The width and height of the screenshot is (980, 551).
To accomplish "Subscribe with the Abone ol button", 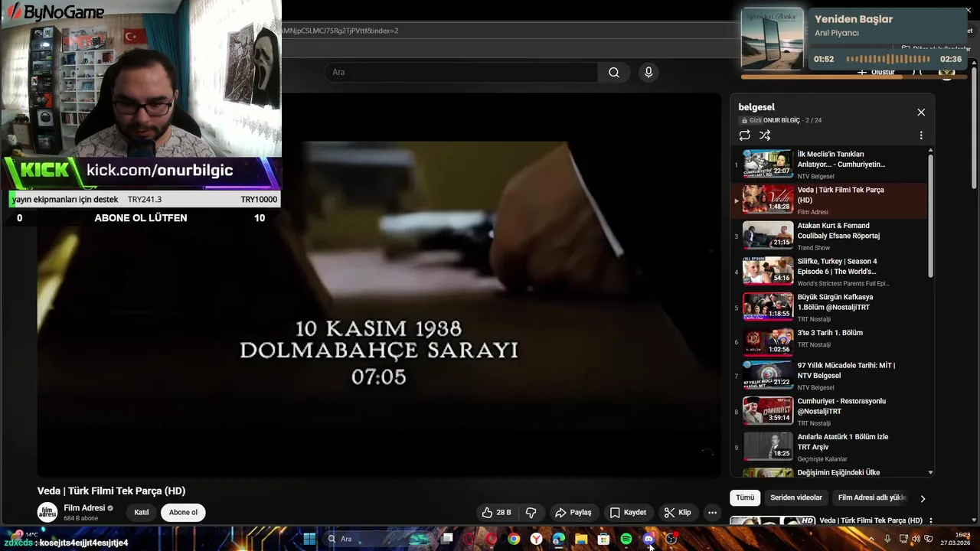I will pos(183,513).
